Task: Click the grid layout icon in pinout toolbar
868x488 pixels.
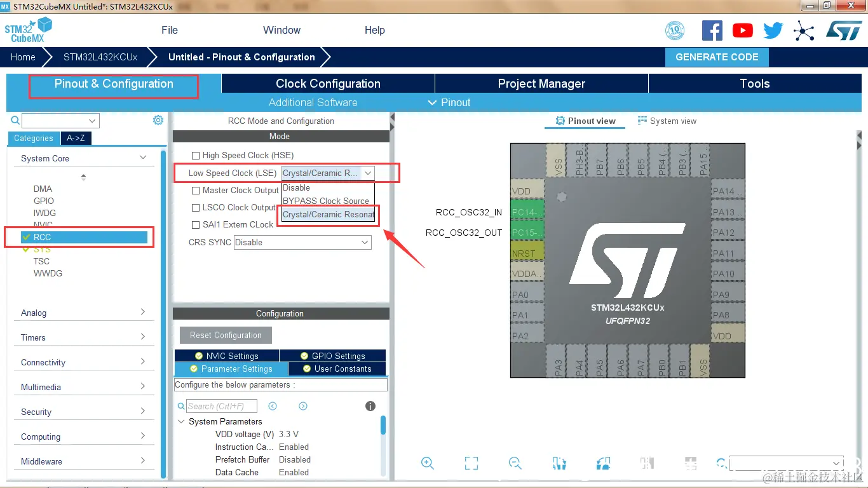Action: 691,463
